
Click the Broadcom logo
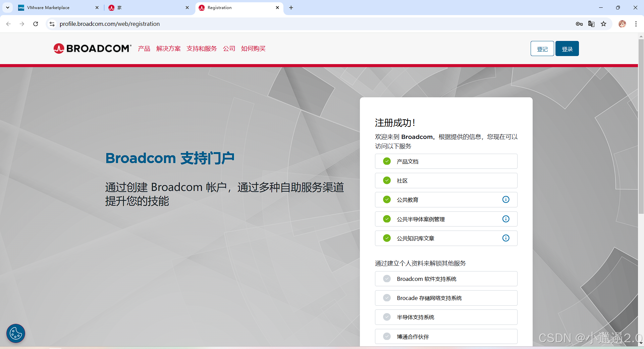tap(92, 48)
